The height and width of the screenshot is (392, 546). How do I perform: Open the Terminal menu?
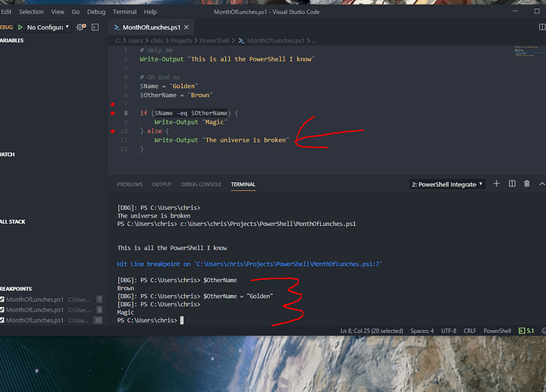coord(124,12)
